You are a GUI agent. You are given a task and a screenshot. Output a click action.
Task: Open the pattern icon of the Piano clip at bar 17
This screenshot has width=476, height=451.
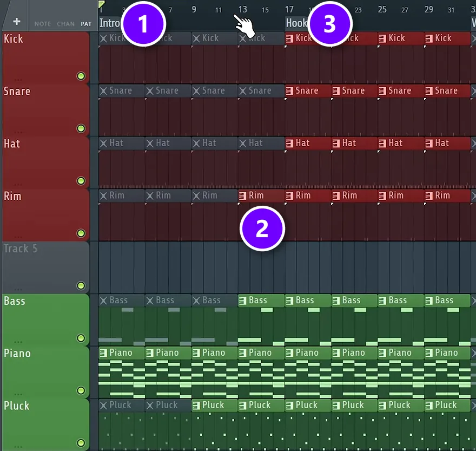289,353
